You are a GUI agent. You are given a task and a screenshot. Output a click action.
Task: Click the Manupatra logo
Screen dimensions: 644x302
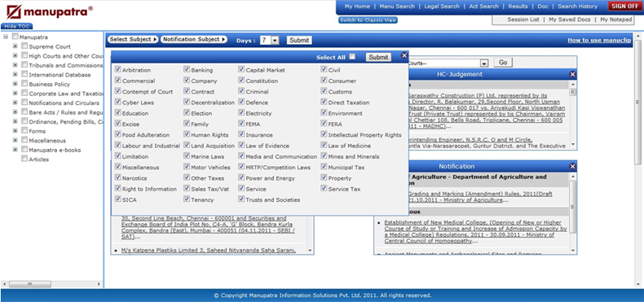click(49, 12)
